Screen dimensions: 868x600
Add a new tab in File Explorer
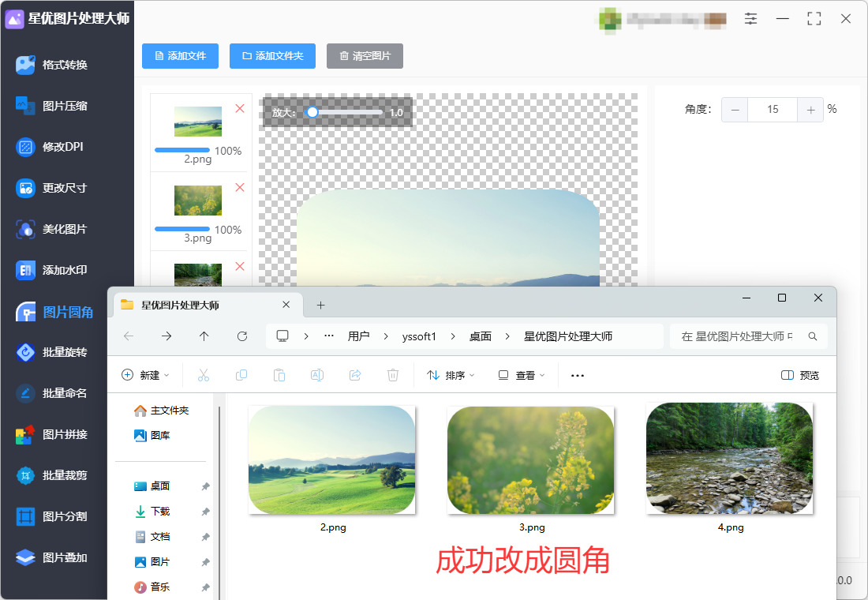coord(320,306)
